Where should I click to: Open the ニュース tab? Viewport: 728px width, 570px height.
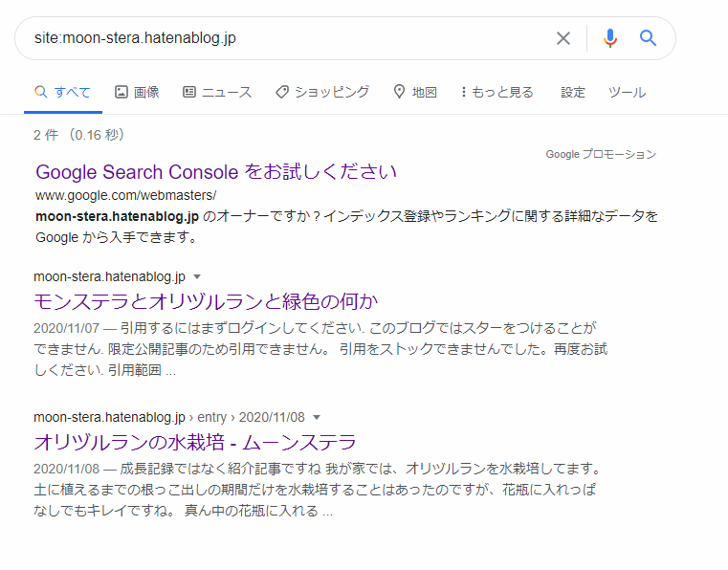coord(217,92)
